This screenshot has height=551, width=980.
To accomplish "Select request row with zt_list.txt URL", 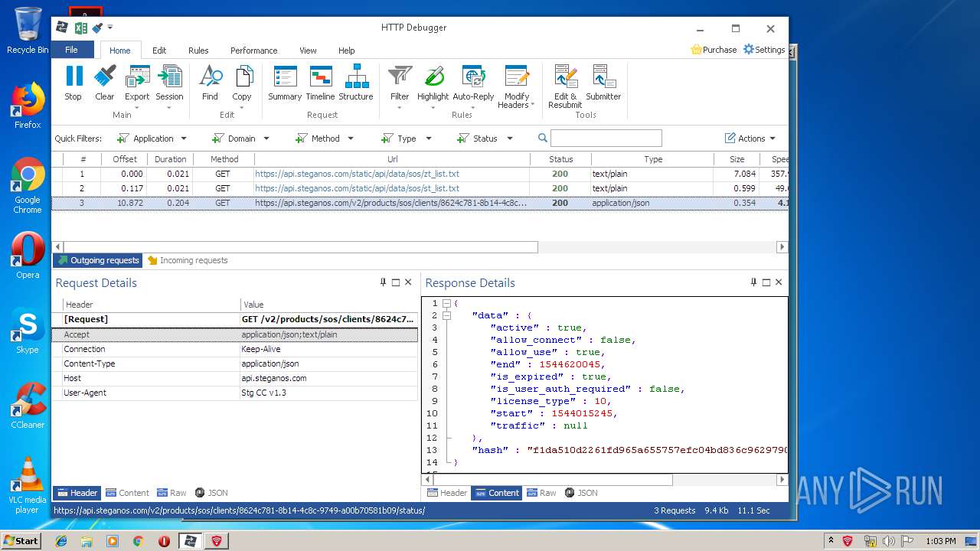I will coord(420,174).
